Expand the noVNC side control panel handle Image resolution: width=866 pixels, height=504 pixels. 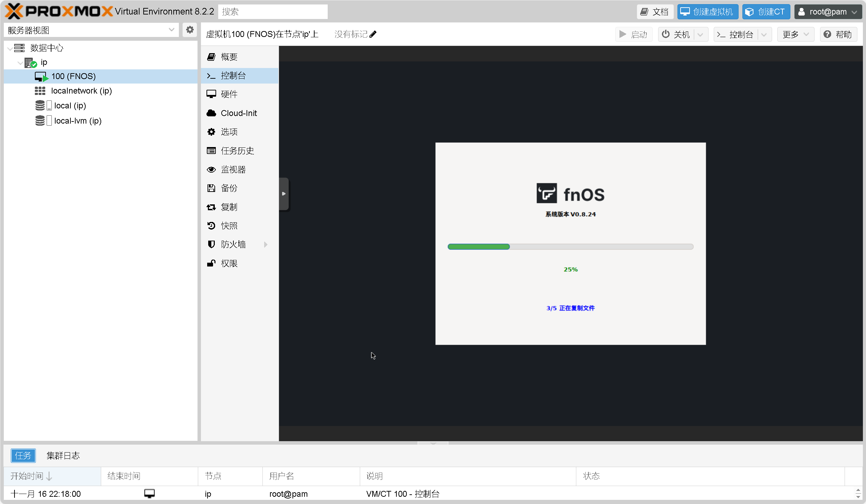(284, 194)
